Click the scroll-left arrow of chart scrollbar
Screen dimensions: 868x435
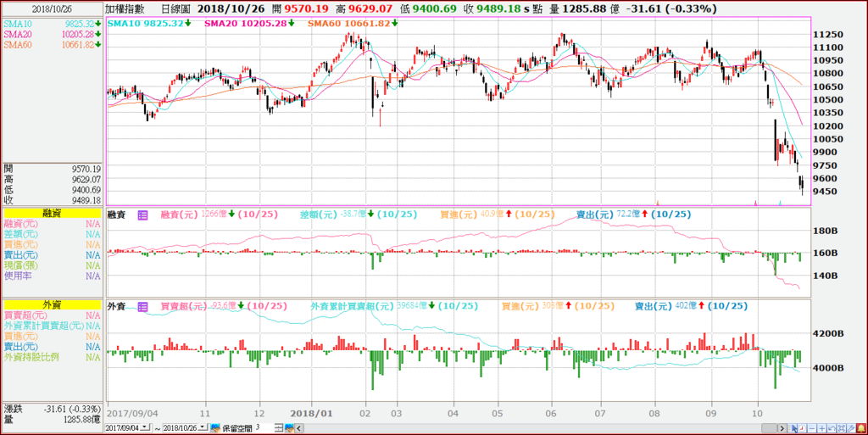tap(299, 428)
